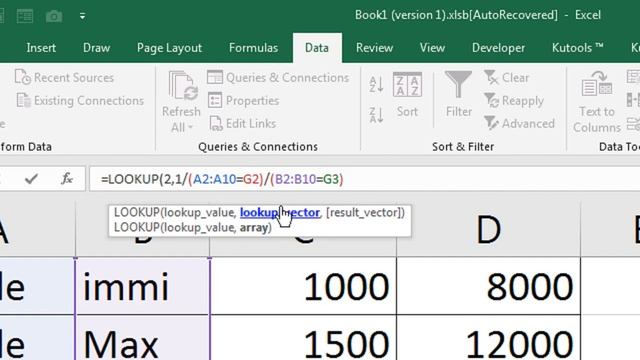Image resolution: width=640 pixels, height=360 pixels.
Task: Click the Advanced label
Action: [x=528, y=123]
